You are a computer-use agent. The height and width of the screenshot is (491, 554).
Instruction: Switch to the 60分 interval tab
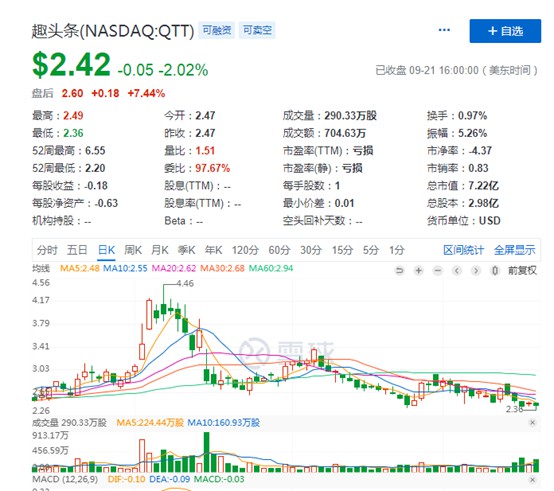click(x=279, y=250)
